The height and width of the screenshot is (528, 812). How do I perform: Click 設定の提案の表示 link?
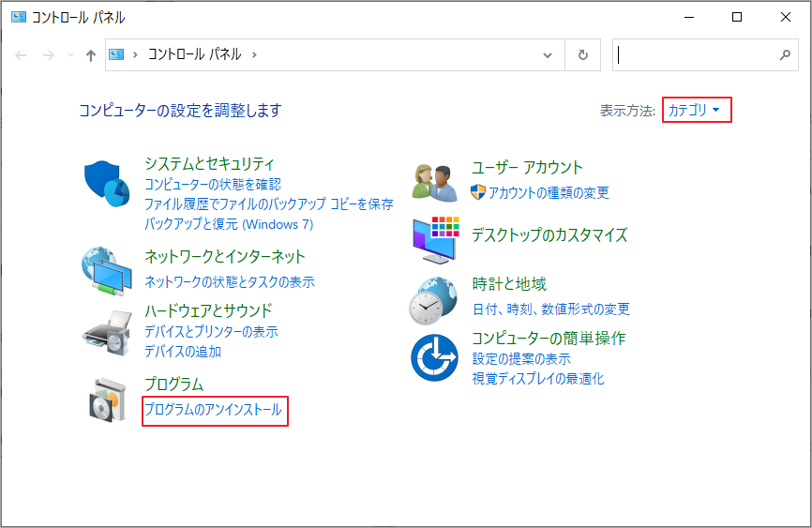pos(521,358)
